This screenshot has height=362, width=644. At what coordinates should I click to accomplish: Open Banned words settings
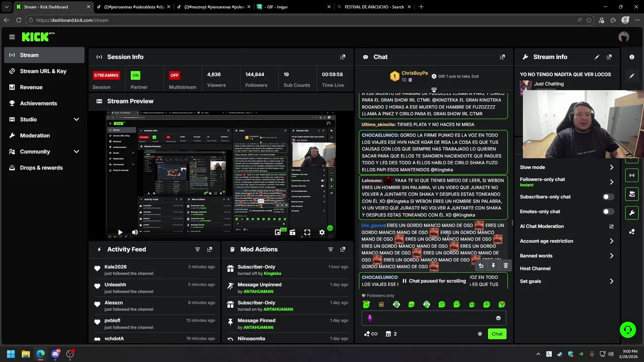tap(567, 256)
